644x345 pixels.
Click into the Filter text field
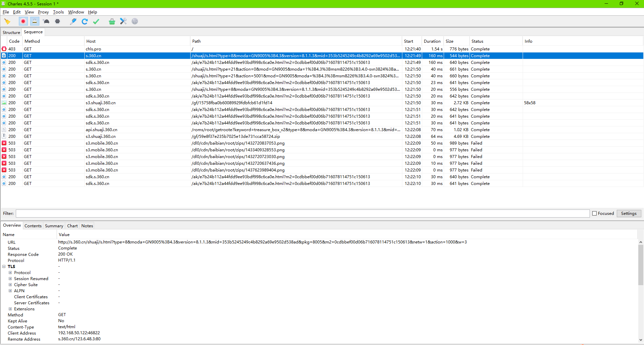(x=303, y=214)
